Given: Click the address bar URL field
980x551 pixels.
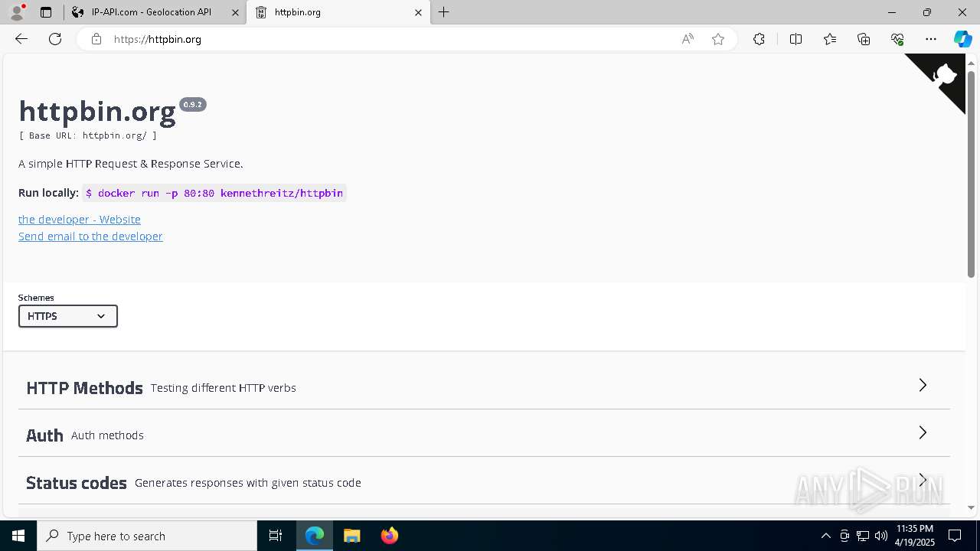Looking at the screenshot, I should point(390,39).
